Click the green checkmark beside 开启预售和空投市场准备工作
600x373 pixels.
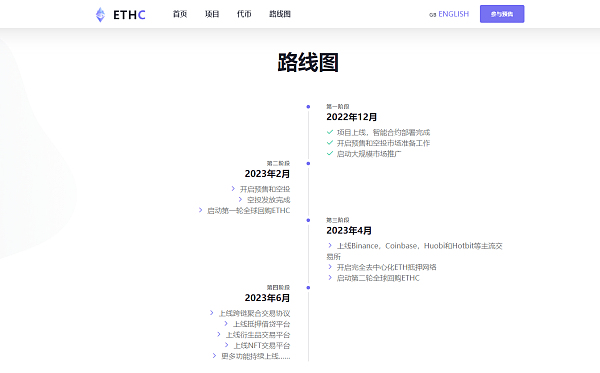330,143
